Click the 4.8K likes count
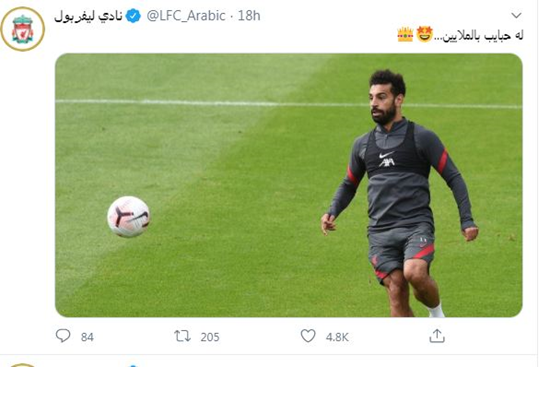Screen dimensions: 550x400 (x=337, y=337)
